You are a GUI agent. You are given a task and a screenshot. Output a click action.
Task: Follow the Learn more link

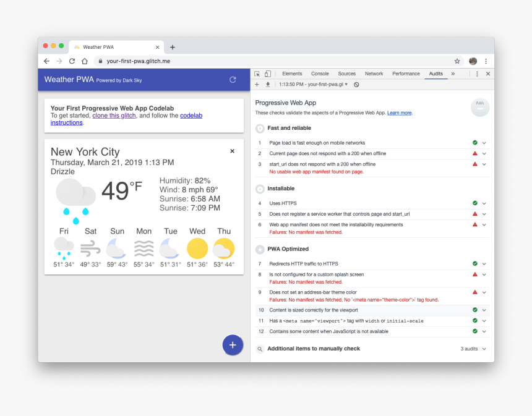coord(400,113)
